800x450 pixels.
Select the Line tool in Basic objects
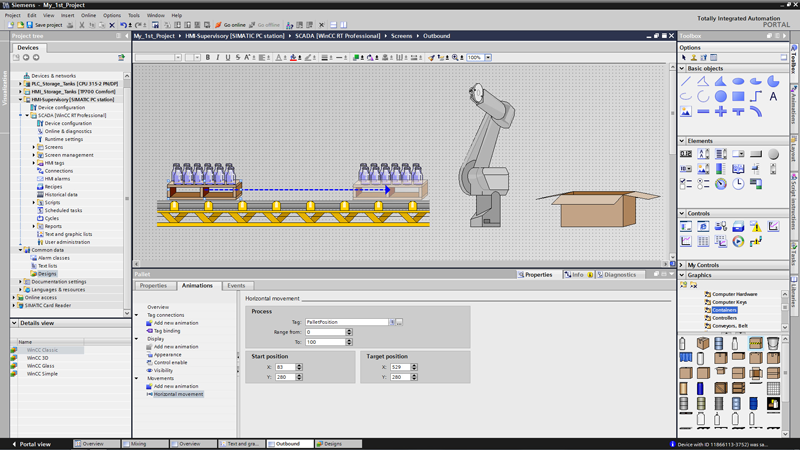(x=686, y=81)
